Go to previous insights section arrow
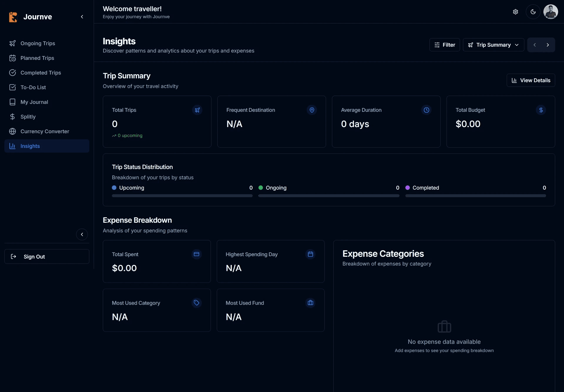Viewport: 564px width, 392px height. coord(535,45)
